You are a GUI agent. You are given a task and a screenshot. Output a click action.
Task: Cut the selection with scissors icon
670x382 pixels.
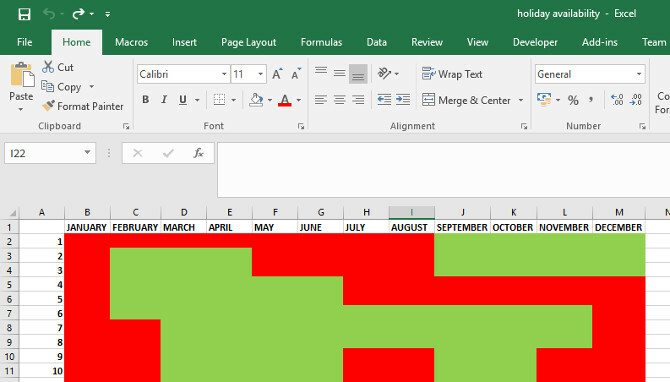(x=58, y=67)
